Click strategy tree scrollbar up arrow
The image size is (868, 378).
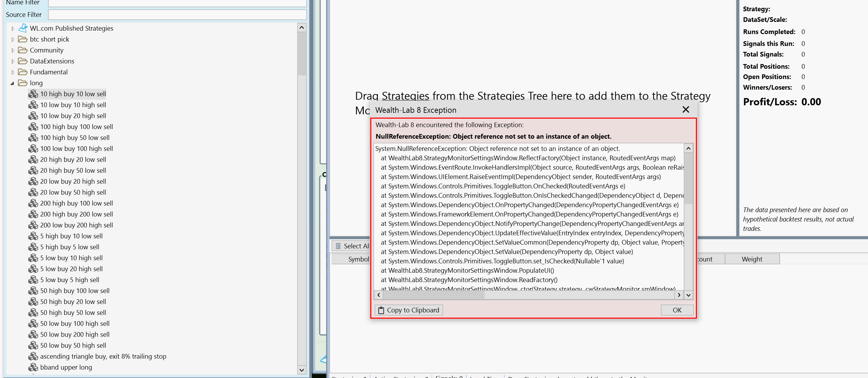(302, 28)
